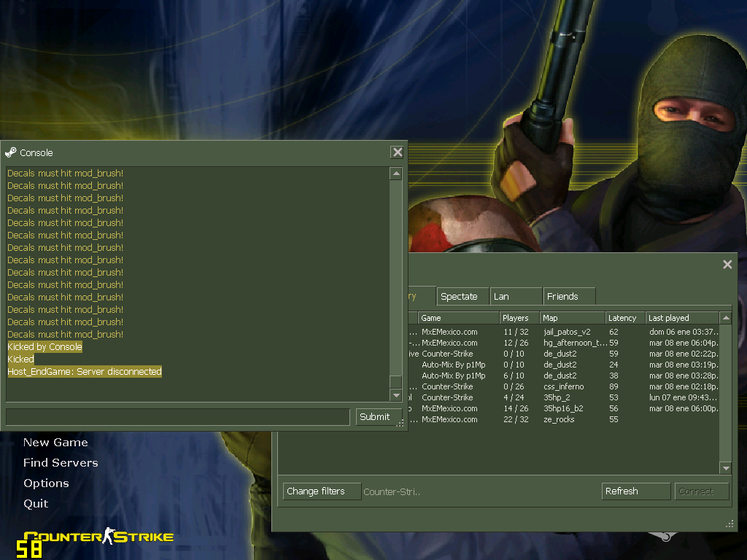Select Auto-Mix By p1Mp server with latency 24
Screen dimensions: 747x560
(x=564, y=365)
